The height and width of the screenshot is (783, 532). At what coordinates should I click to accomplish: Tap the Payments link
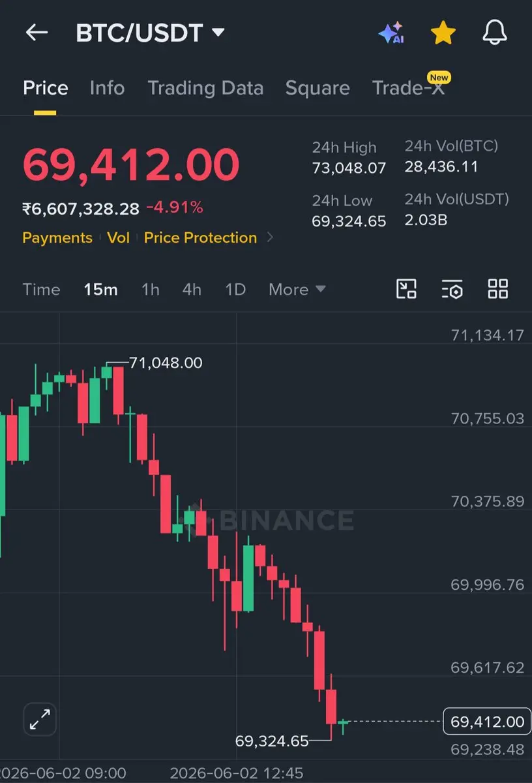click(57, 238)
